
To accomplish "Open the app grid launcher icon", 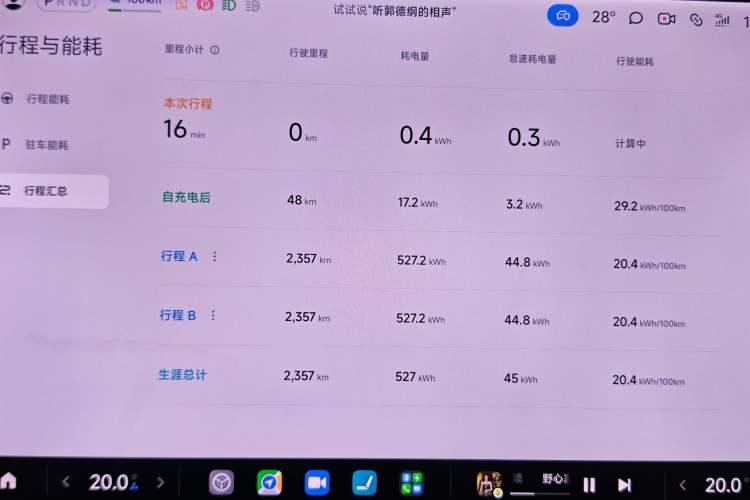I will point(411,484).
